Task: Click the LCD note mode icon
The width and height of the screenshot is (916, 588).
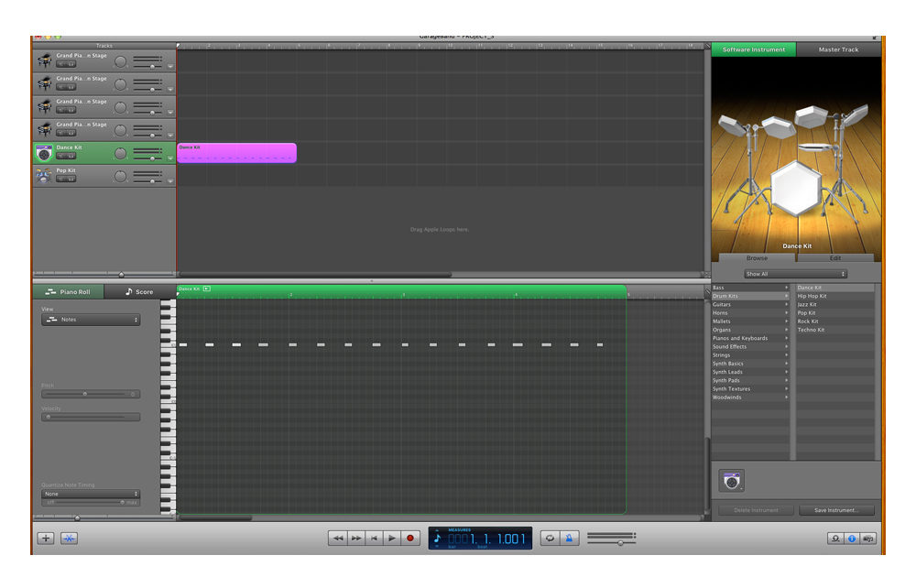Action: (x=437, y=539)
